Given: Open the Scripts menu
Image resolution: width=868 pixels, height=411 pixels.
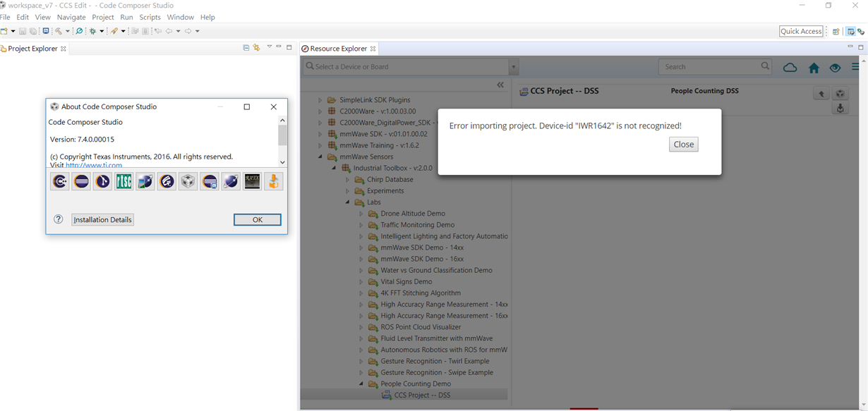Looking at the screenshot, I should 150,17.
